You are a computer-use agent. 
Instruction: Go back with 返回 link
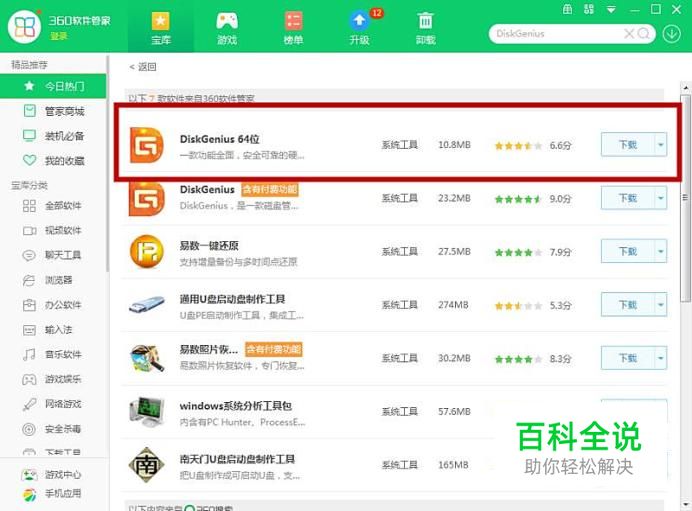(x=143, y=67)
